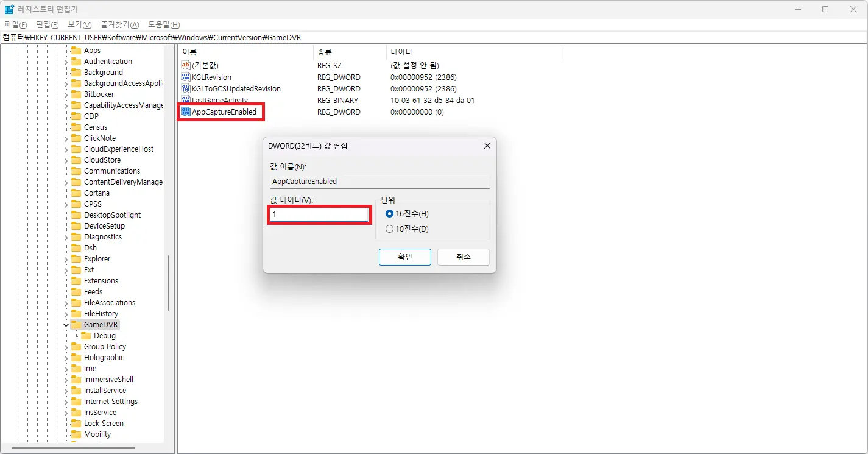Click the BitLocker folder icon
The width and height of the screenshot is (868, 454).
76,94
